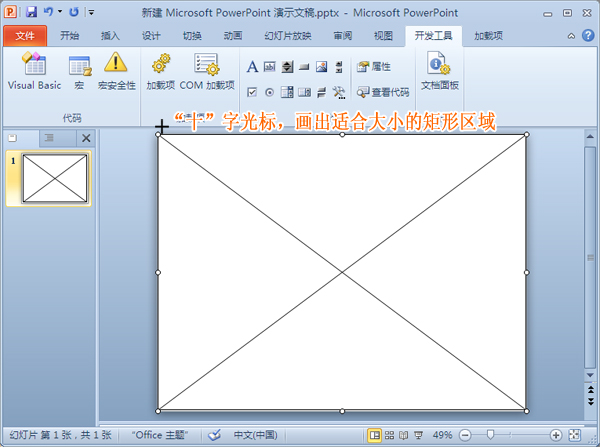Open the Visual Basic editor
Screen dimensions: 600x447
(34, 71)
